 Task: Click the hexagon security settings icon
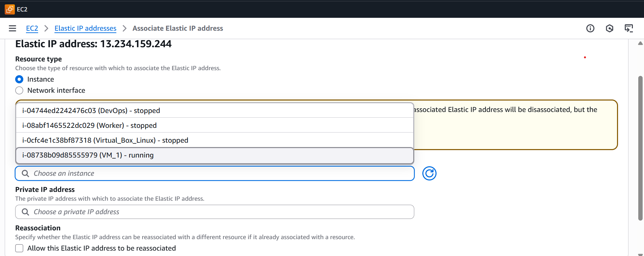click(x=610, y=28)
